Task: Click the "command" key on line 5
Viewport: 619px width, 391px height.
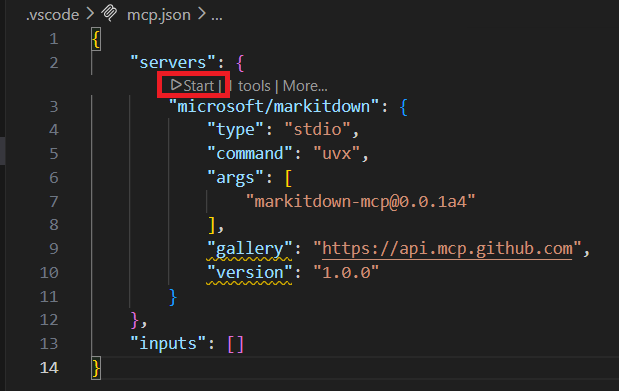Action: 250,153
